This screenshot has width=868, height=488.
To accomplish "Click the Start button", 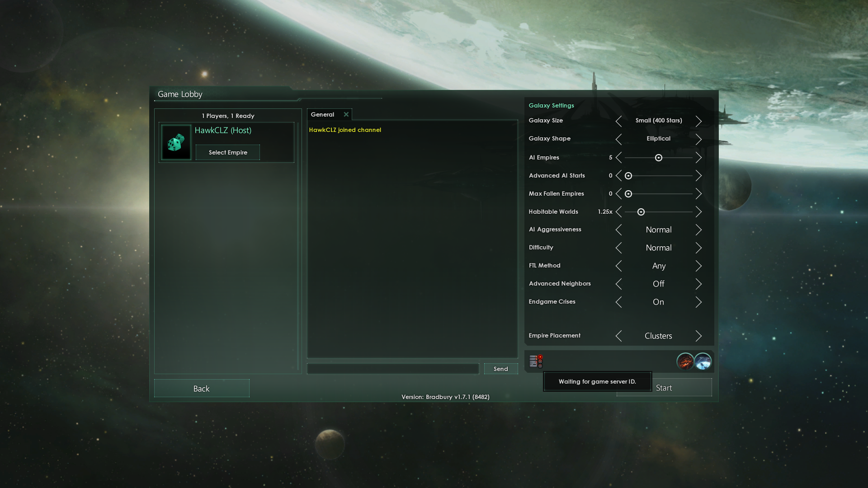I will 664,387.
